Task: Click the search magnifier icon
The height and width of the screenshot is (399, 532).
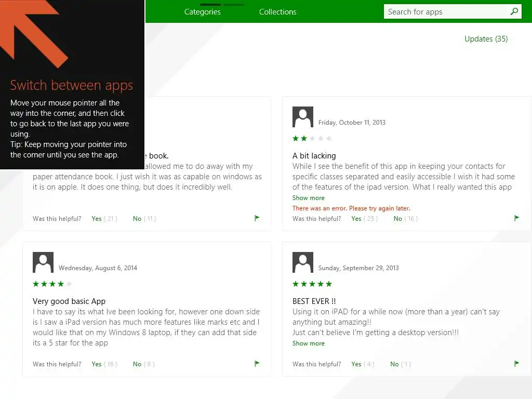Action: [514, 11]
